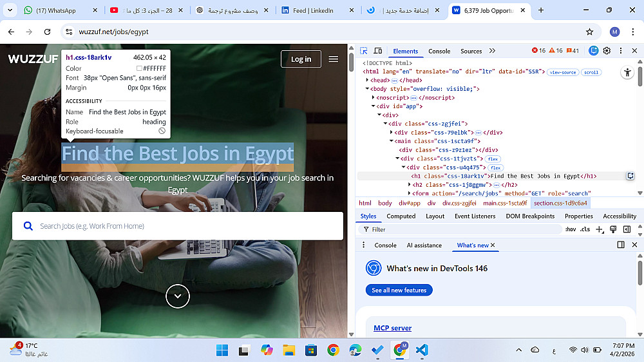This screenshot has height=362, width=644.
Task: Open the Accessibility pane tab
Action: coord(620,216)
